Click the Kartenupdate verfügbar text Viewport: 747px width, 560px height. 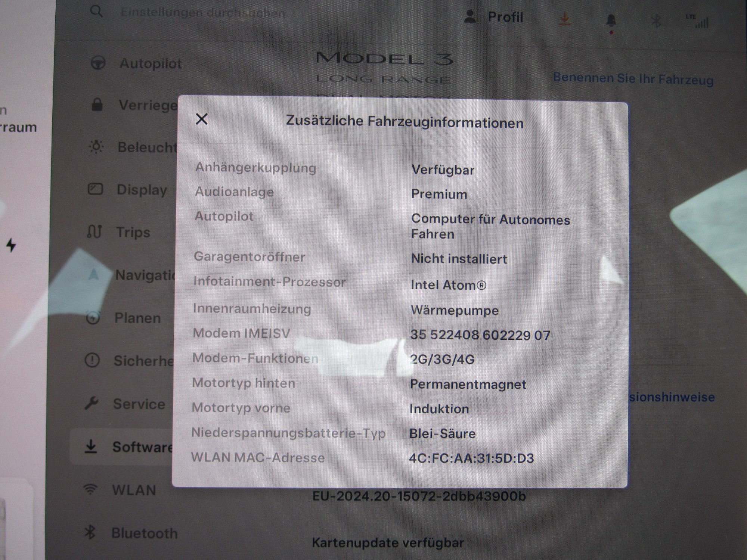click(388, 542)
